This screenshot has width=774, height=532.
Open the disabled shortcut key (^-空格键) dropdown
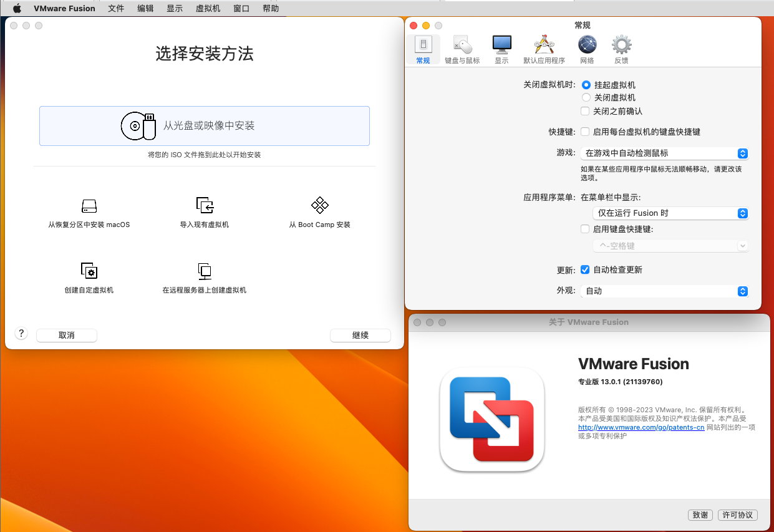point(670,246)
